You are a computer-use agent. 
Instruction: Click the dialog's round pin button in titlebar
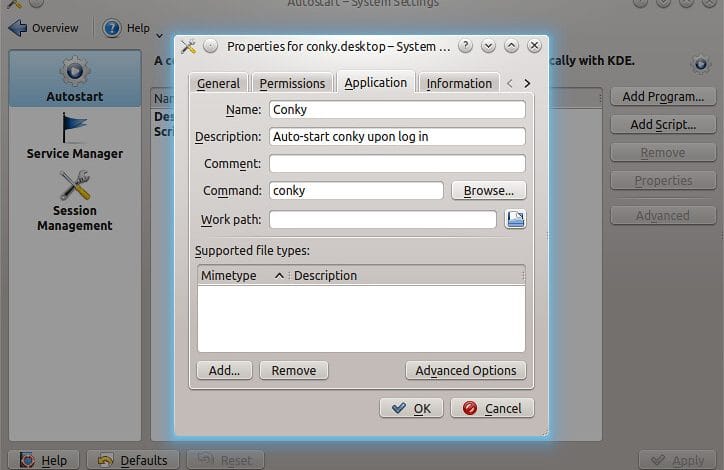click(x=211, y=46)
